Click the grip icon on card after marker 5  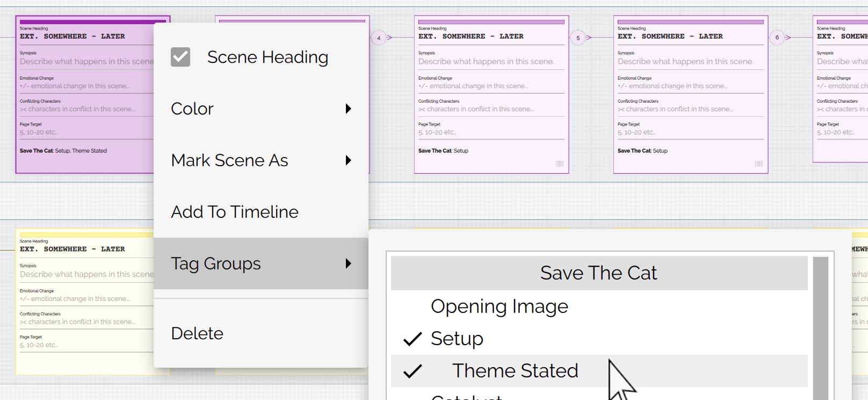(x=759, y=163)
